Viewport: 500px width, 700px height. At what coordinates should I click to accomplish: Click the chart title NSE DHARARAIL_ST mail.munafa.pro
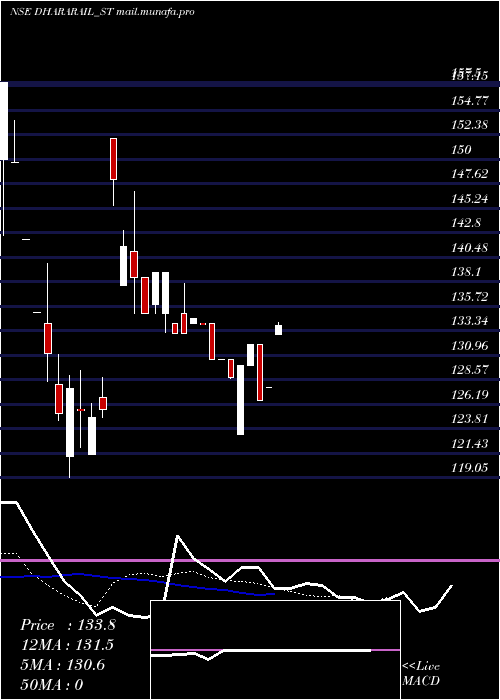click(x=102, y=12)
